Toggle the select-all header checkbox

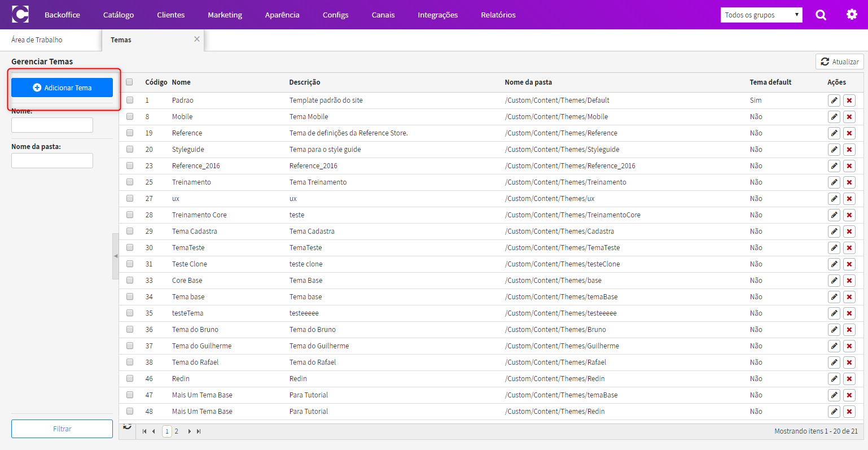[x=129, y=82]
